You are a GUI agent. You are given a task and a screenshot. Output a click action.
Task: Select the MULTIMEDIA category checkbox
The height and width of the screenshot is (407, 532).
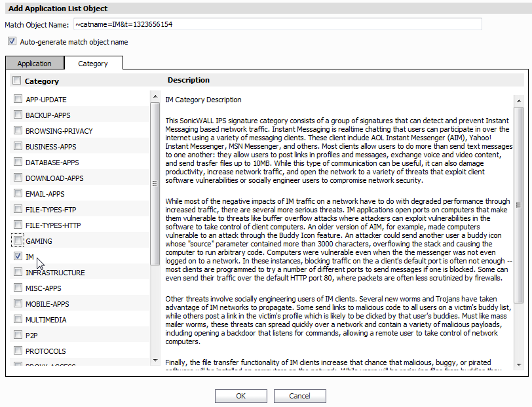(18, 319)
